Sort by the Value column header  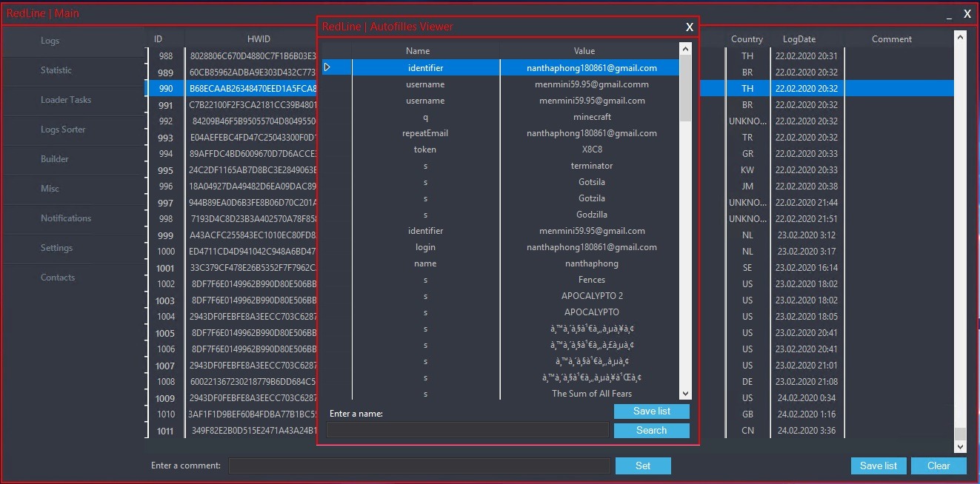[x=584, y=51]
